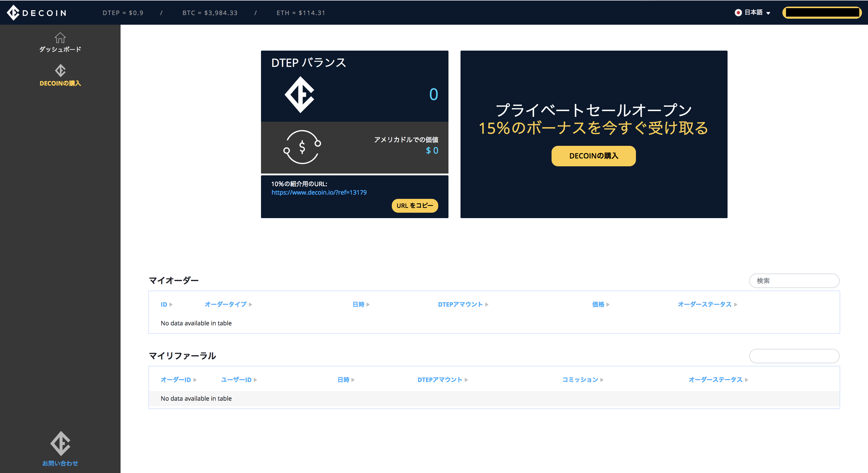868x473 pixels.
Task: Click the マイリファーラル section heading
Action: (182, 356)
